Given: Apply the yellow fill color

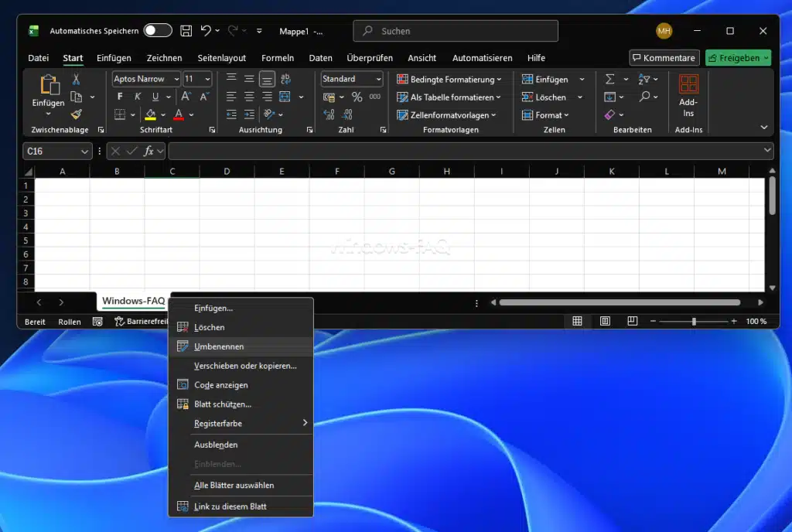Looking at the screenshot, I should (150, 114).
